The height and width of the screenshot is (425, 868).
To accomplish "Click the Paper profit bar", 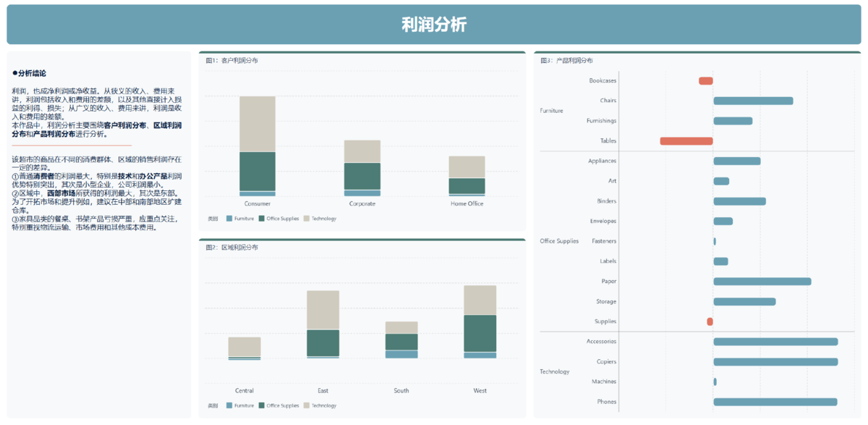I will pyautogui.click(x=762, y=281).
